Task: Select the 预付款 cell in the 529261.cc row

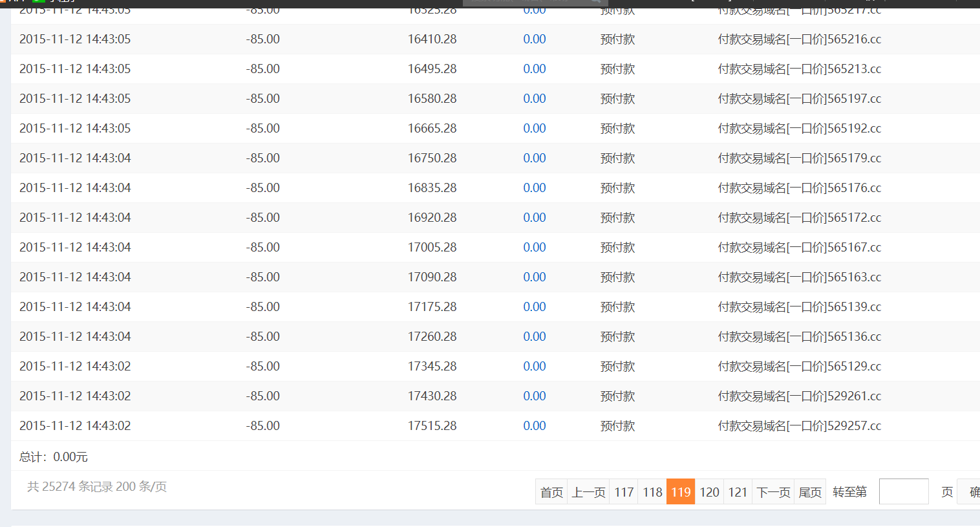Action: 617,396
